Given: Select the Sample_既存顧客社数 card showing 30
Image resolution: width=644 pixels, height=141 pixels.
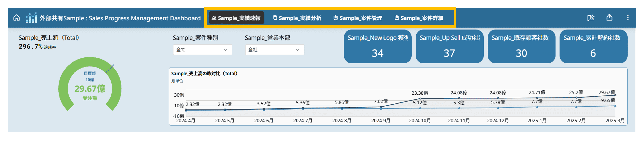Looking at the screenshot, I should [x=521, y=47].
